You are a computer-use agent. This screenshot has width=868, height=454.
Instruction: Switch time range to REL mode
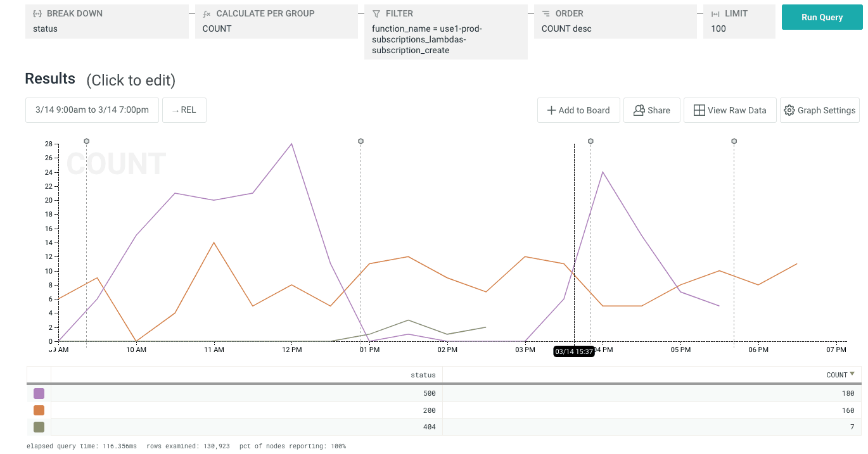point(184,110)
